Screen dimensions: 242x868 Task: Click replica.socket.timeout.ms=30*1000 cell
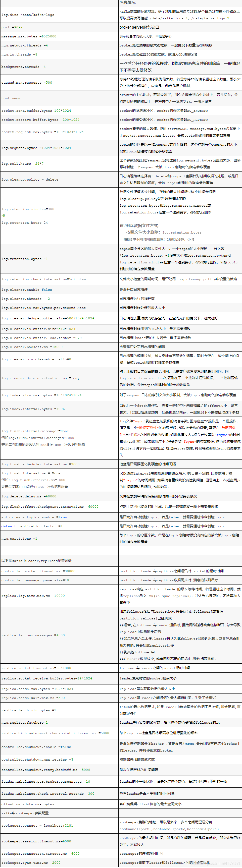pos(59,668)
